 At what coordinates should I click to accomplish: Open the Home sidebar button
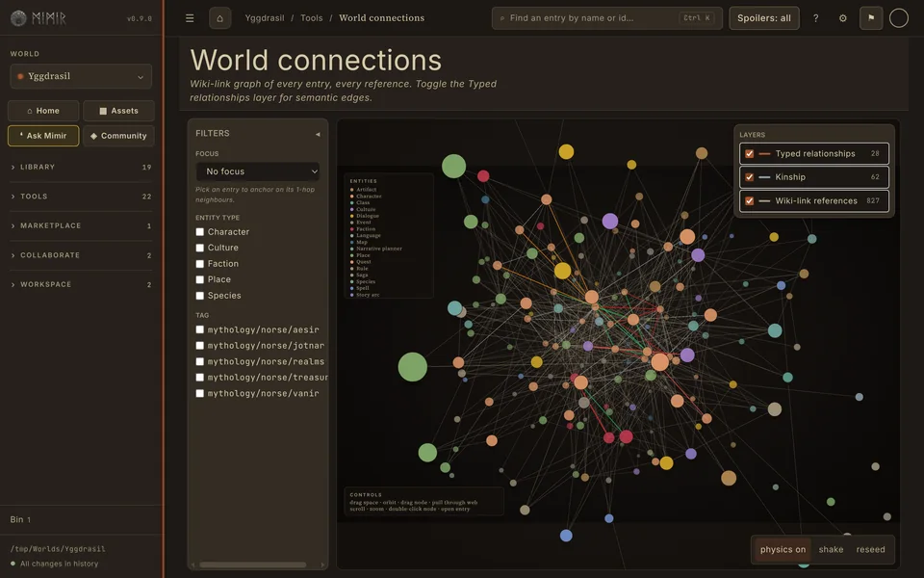(x=43, y=111)
